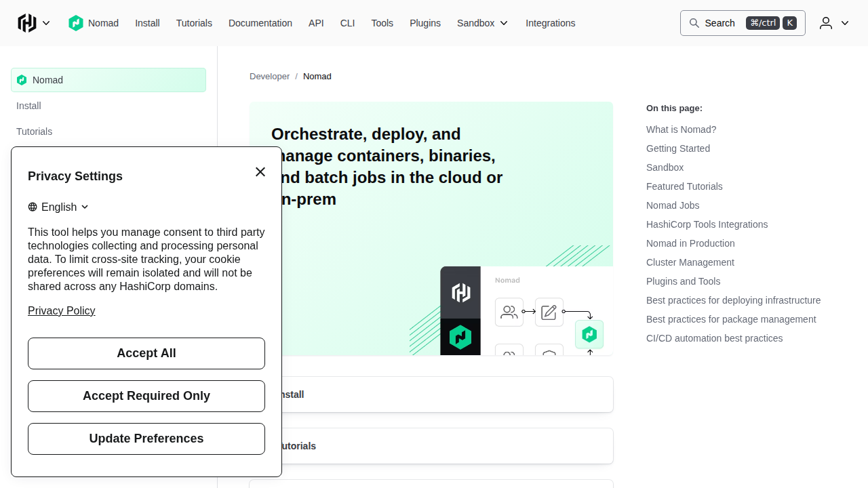Click the Nomad icon in sidebar
The width and height of the screenshot is (868, 488).
pos(22,80)
